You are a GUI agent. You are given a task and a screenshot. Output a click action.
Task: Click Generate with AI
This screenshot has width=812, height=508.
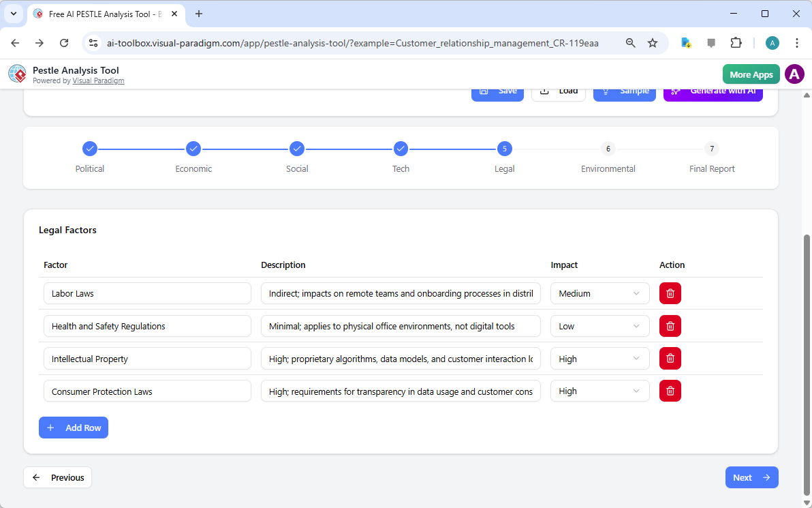713,90
